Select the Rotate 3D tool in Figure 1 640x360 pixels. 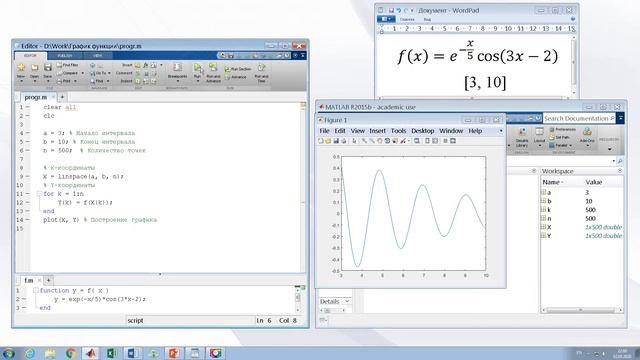(x=387, y=141)
